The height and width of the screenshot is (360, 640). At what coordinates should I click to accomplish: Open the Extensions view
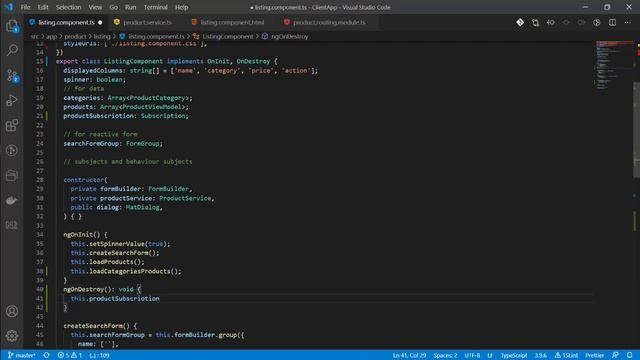[12, 125]
